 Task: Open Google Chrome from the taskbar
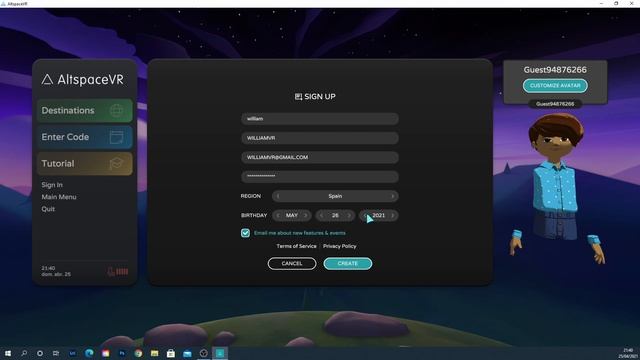pyautogui.click(x=138, y=353)
